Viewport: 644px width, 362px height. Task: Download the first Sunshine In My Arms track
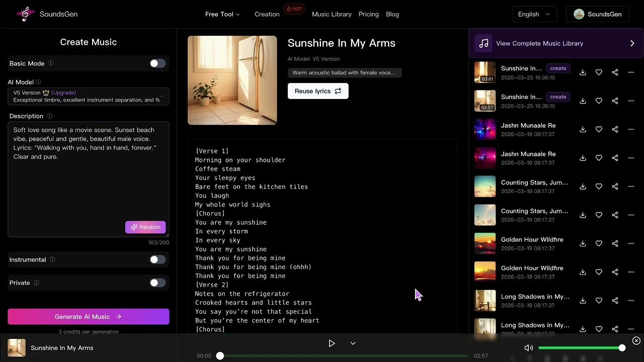[583, 72]
